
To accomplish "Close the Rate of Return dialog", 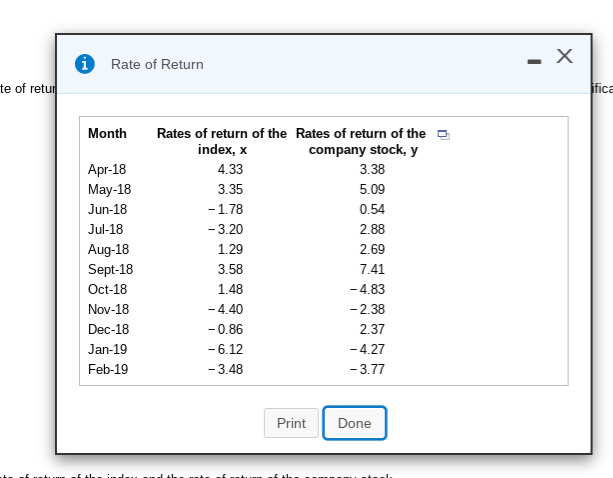I will pos(565,57).
